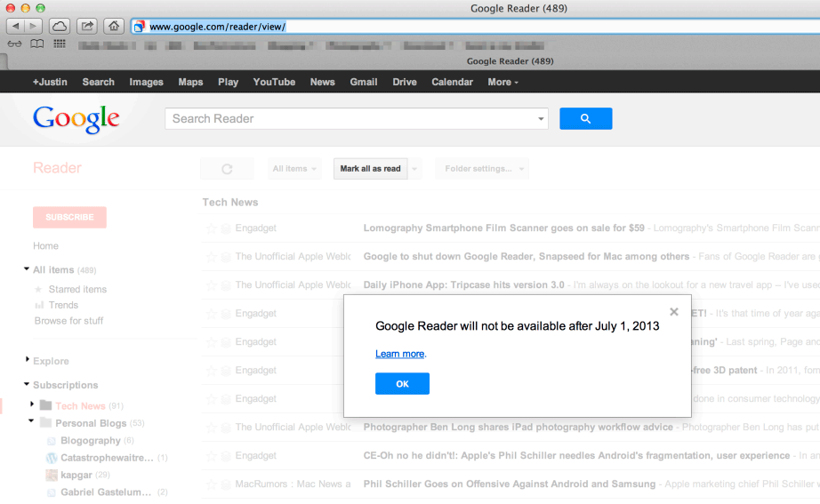Expand the Explore section arrow
Viewport: 820px width, 504px height.
pos(28,359)
